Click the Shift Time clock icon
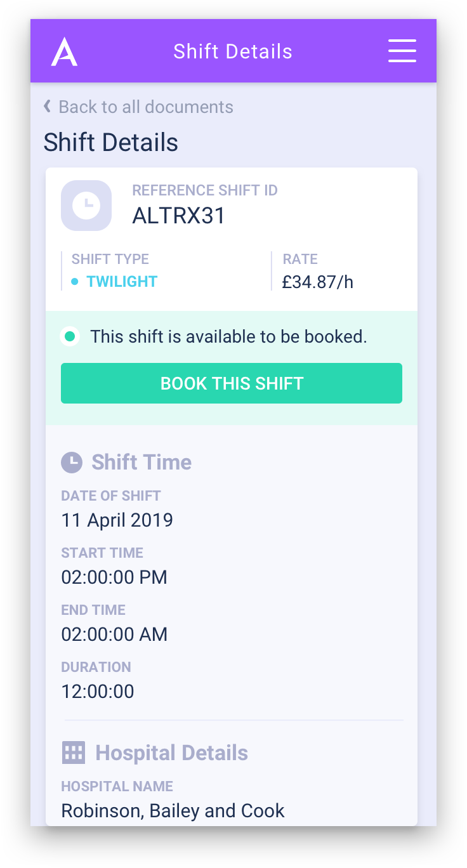This screenshot has height=868, width=467. (72, 462)
